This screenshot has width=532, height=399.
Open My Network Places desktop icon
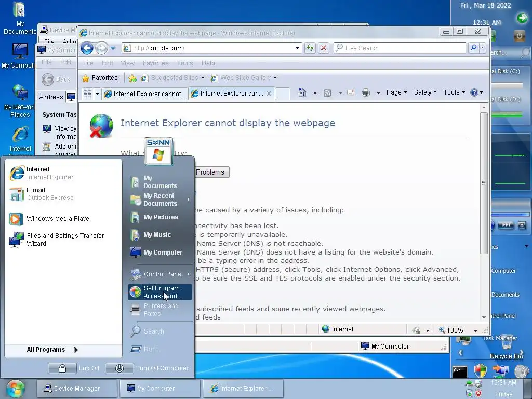pyautogui.click(x=20, y=101)
